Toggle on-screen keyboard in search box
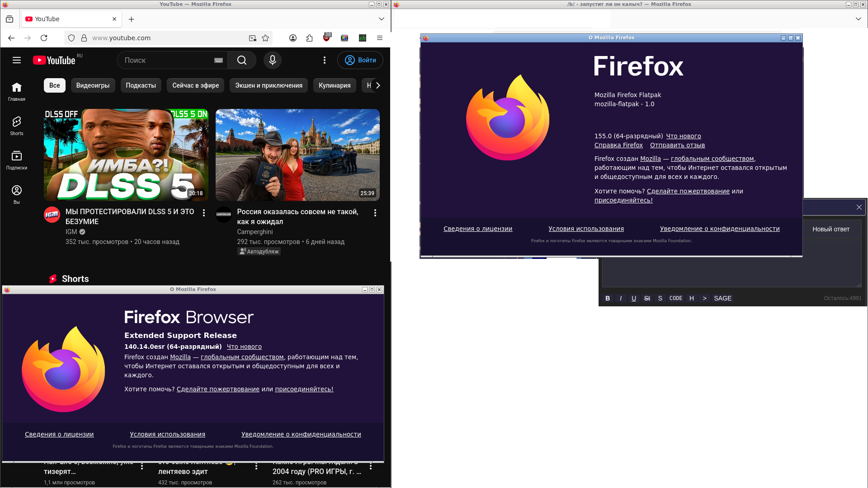Image resolution: width=868 pixels, height=488 pixels. [x=218, y=60]
